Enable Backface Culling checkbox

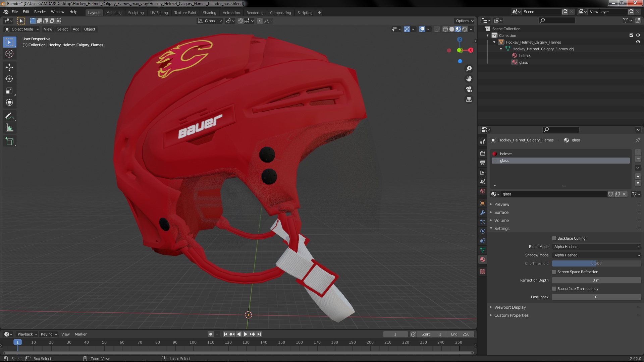(554, 238)
